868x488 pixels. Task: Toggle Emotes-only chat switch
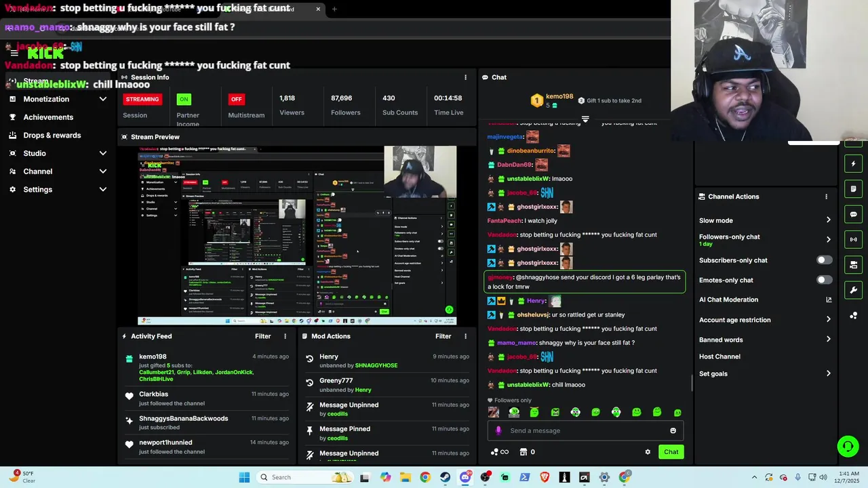click(x=824, y=280)
